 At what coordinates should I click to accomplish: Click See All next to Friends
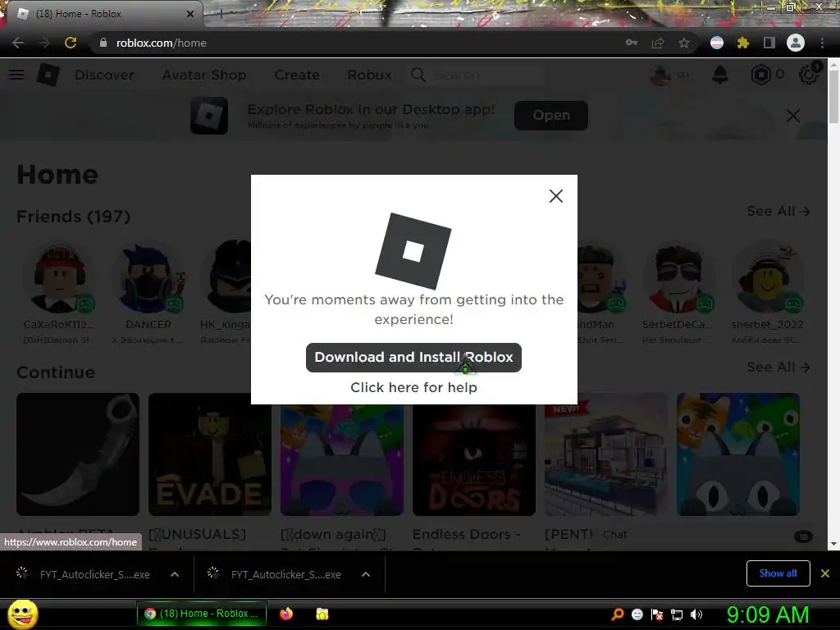[778, 211]
